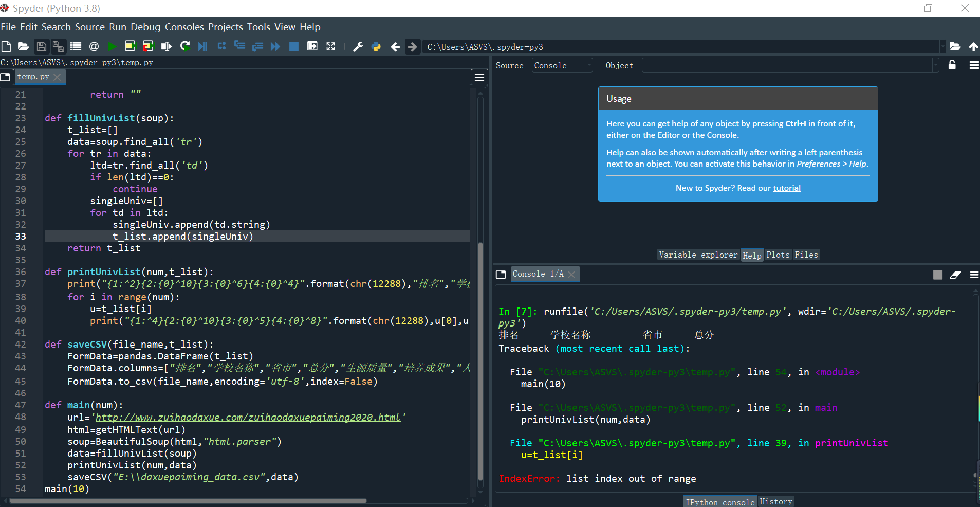Open the PYTHONPATH manager
Image resolution: width=980 pixels, height=507 pixels.
point(376,47)
